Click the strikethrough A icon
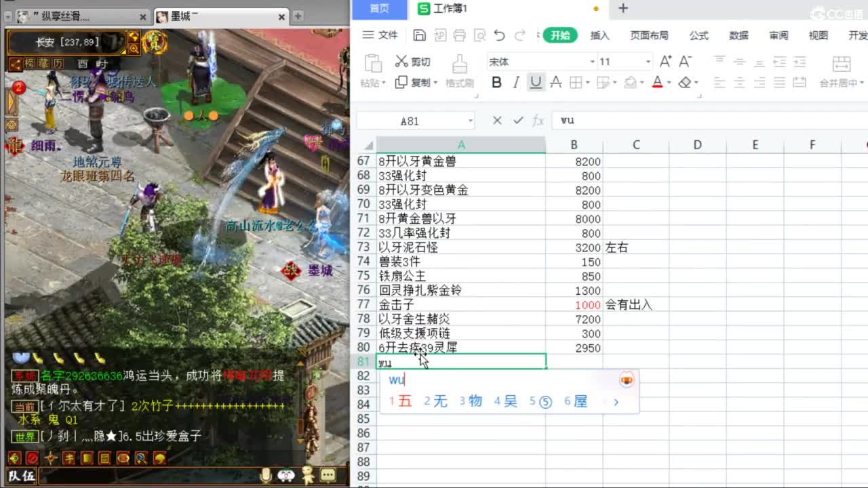This screenshot has width=868, height=488. click(556, 82)
